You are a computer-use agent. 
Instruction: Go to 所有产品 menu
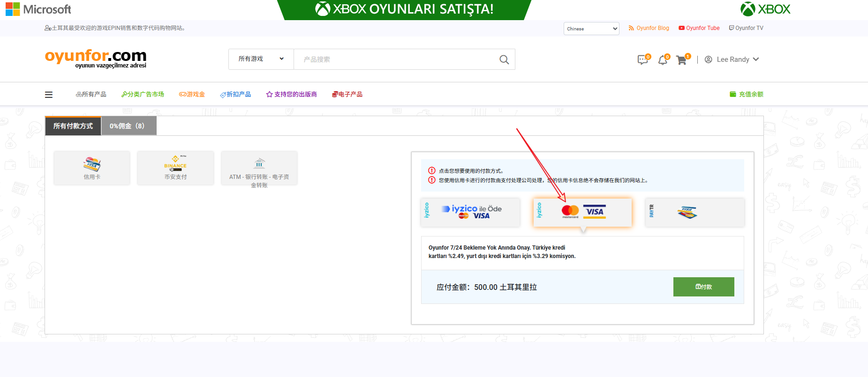click(x=91, y=95)
